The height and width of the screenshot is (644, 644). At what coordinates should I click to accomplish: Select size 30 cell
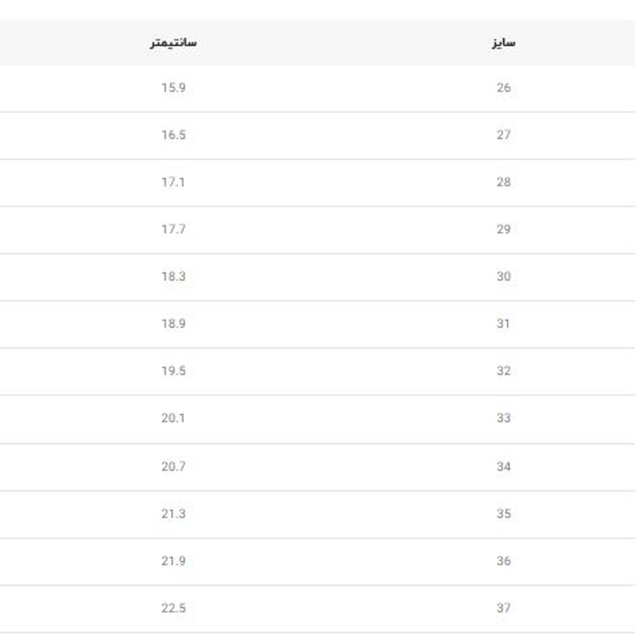click(x=503, y=277)
